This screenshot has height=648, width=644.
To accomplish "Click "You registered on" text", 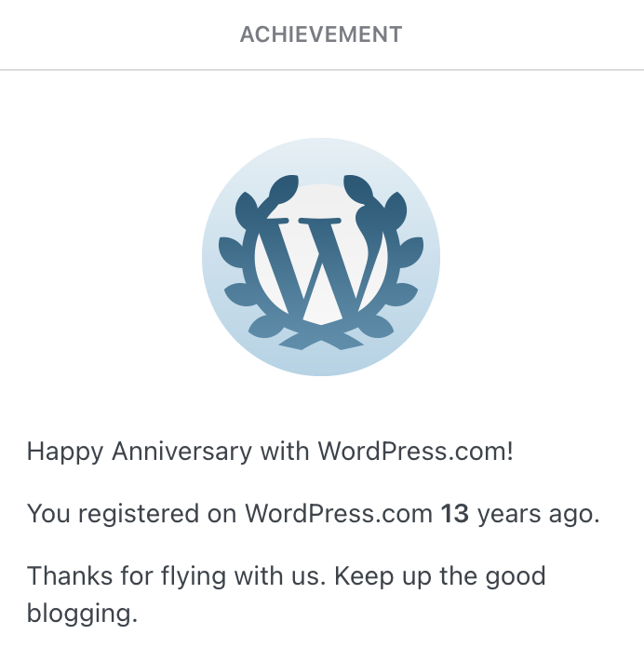I will (x=132, y=513).
